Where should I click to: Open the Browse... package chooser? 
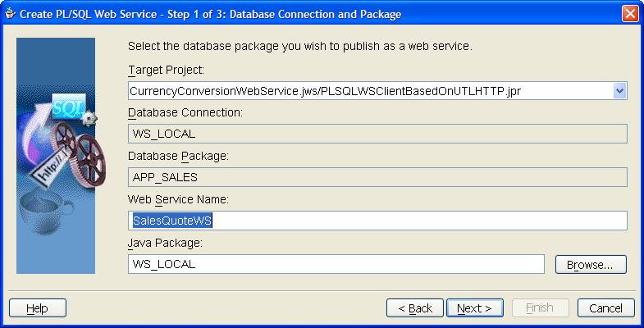[591, 265]
